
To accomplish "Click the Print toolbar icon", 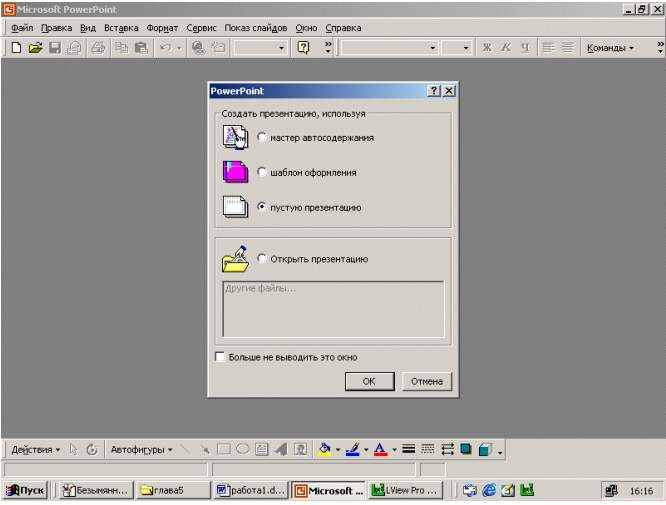I will tap(98, 48).
